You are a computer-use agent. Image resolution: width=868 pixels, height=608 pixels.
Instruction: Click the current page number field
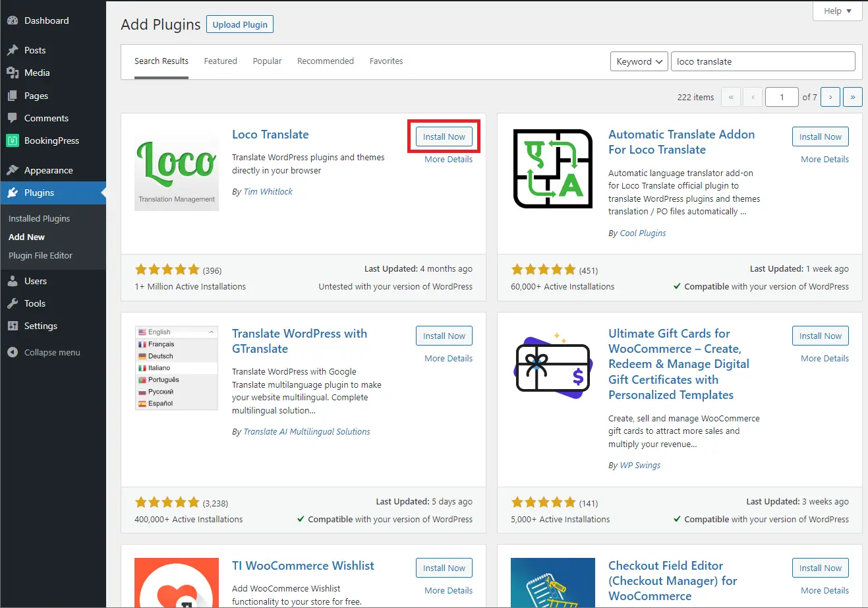tap(782, 97)
